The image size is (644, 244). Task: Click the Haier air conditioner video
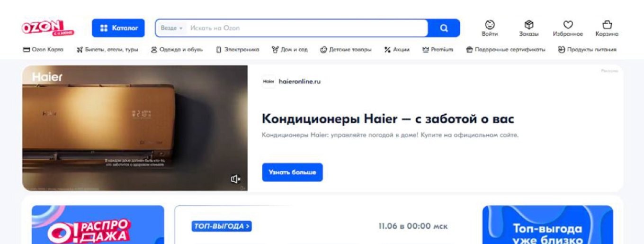(x=135, y=128)
